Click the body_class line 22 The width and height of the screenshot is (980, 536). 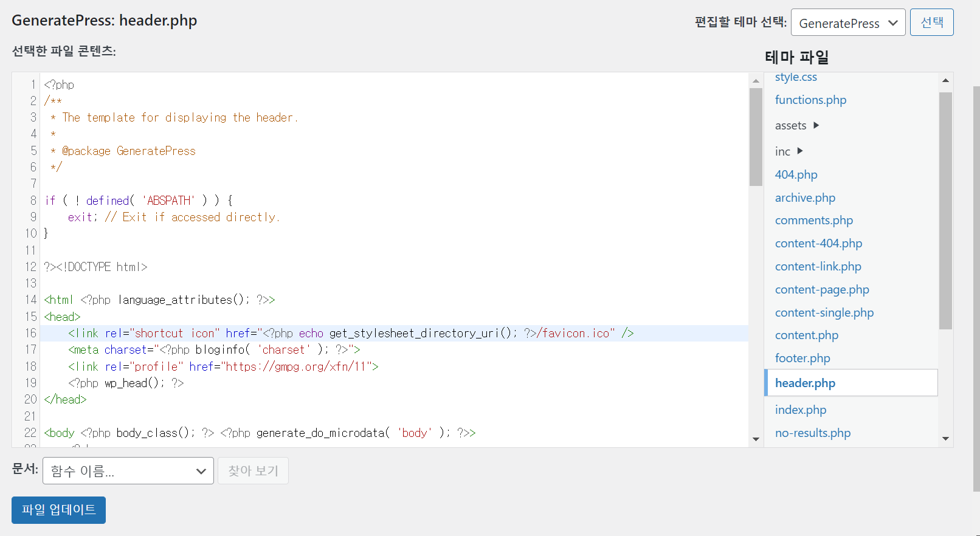[260, 433]
